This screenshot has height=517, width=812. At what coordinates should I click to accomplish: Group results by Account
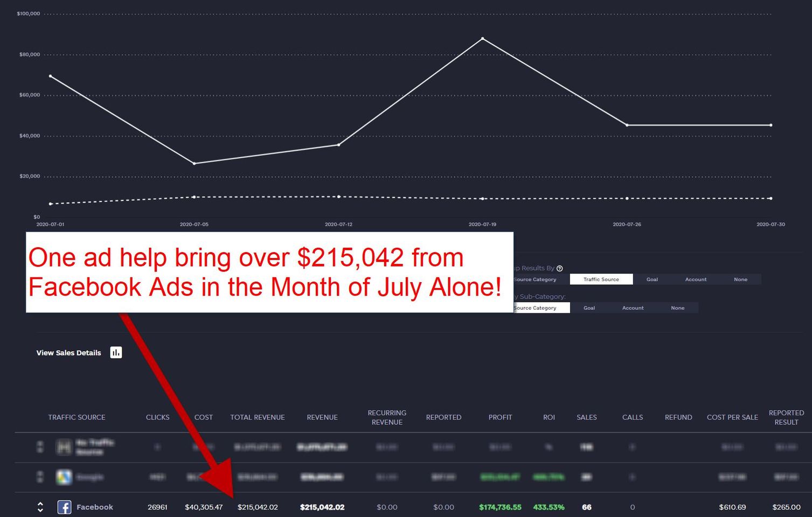tap(696, 280)
